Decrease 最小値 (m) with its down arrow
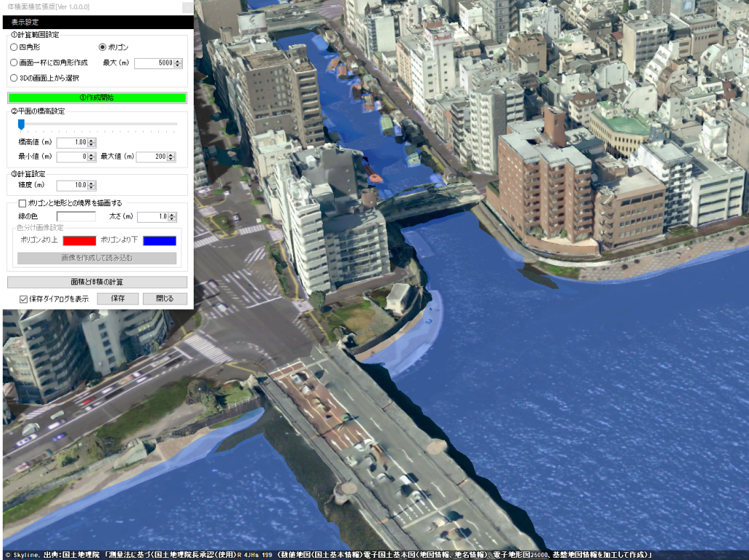The height and width of the screenshot is (560, 749). (x=91, y=160)
